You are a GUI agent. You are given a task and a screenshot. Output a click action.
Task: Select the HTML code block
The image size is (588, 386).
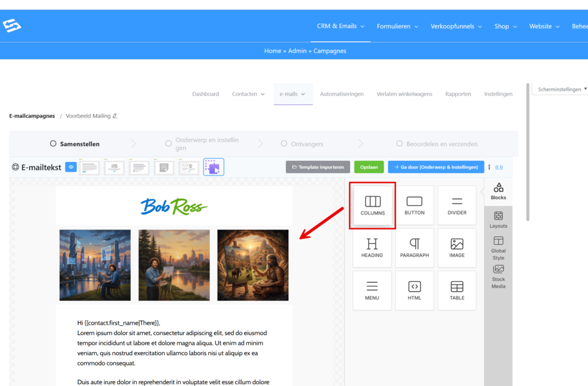[414, 290]
